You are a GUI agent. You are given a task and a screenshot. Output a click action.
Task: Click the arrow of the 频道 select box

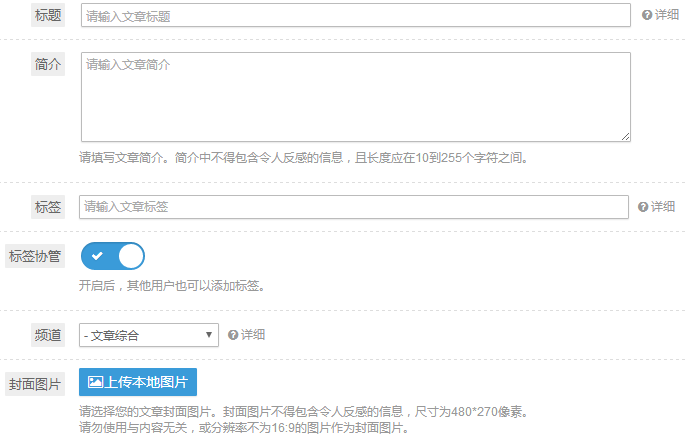click(210, 335)
